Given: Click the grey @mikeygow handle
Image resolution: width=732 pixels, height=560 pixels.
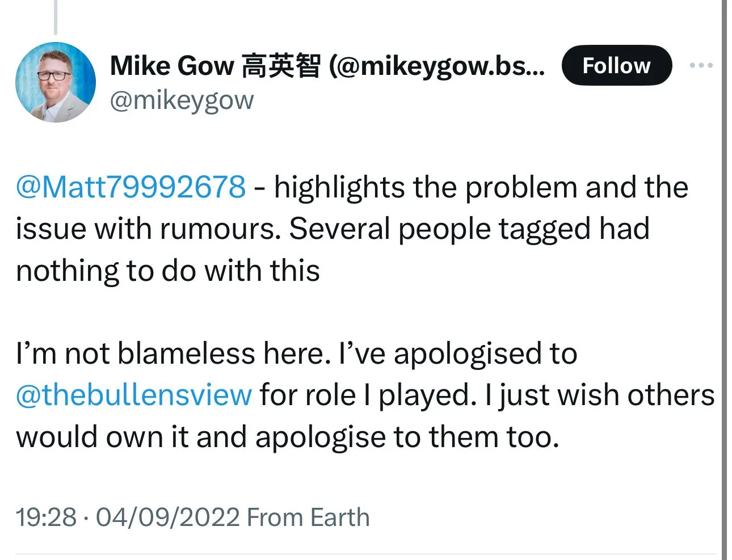Looking at the screenshot, I should click(182, 101).
